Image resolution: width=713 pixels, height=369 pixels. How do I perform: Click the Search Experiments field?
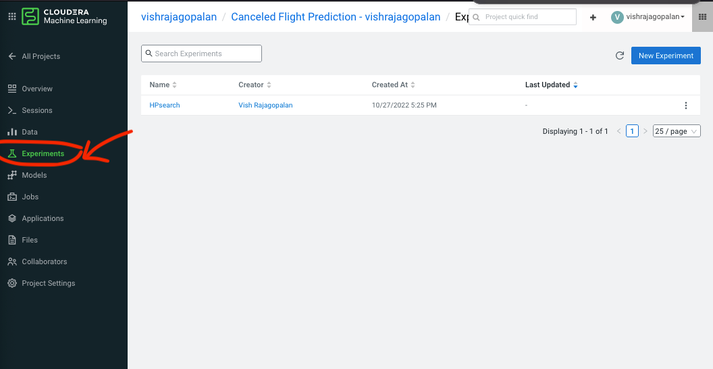coord(201,53)
